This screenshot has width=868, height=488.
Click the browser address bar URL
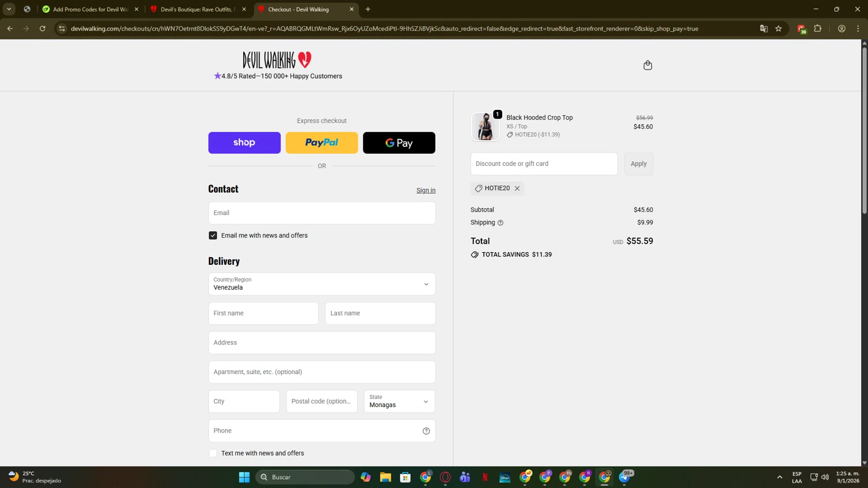[384, 28]
